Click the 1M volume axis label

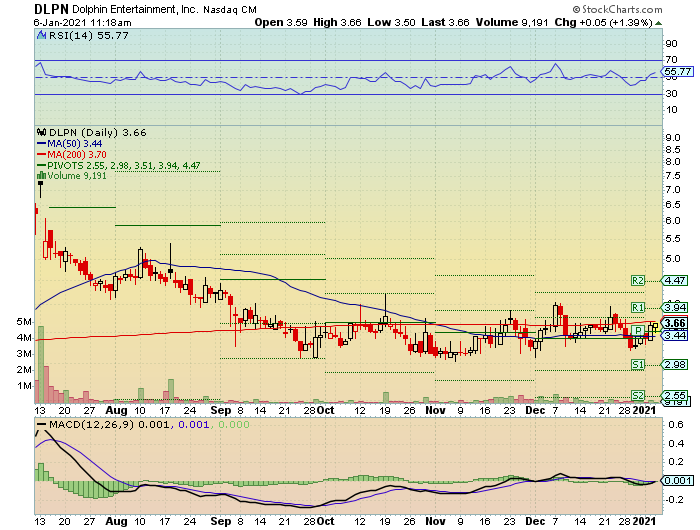click(x=24, y=386)
